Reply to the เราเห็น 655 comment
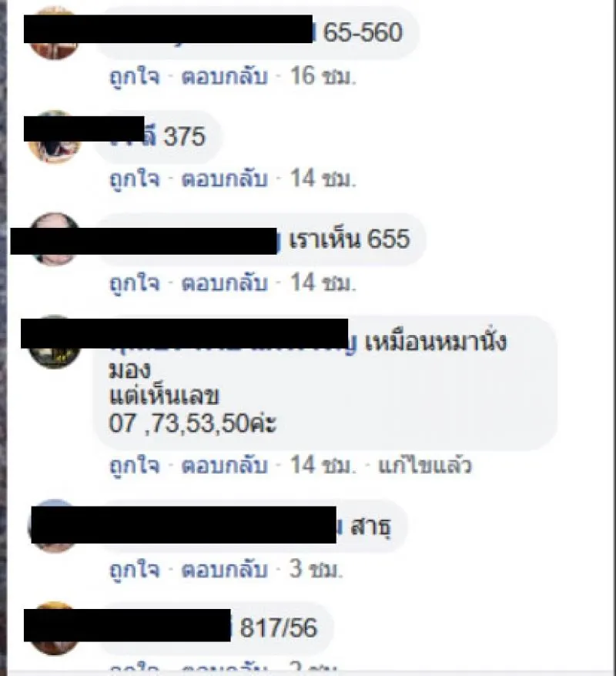616x676 pixels. point(224,283)
